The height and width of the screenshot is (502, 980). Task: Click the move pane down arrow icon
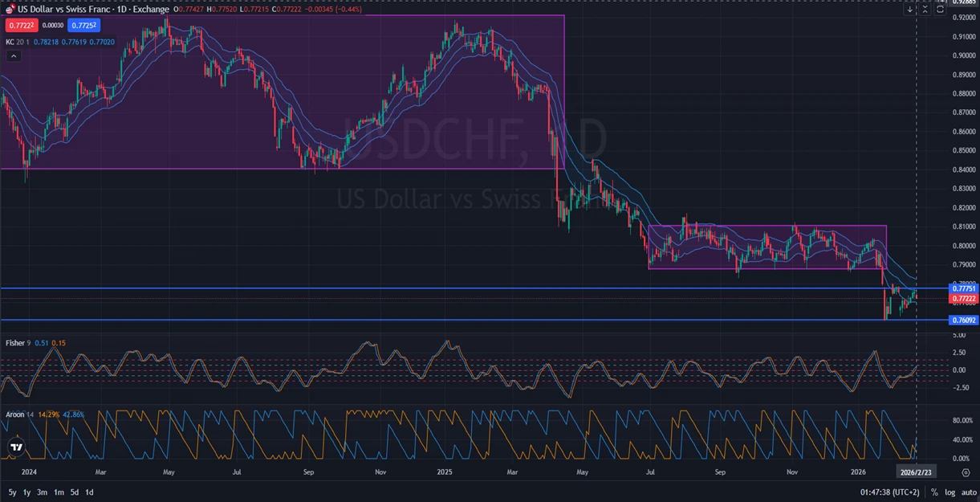(909, 10)
